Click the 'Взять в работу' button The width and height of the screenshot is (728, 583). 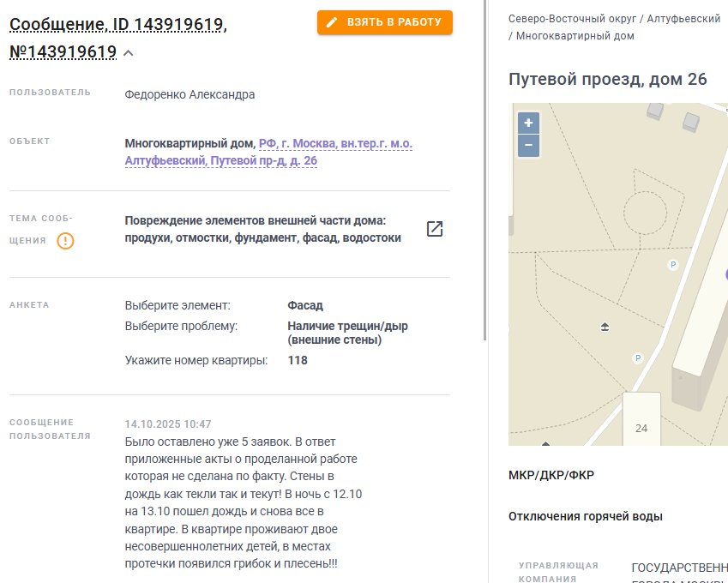[384, 22]
